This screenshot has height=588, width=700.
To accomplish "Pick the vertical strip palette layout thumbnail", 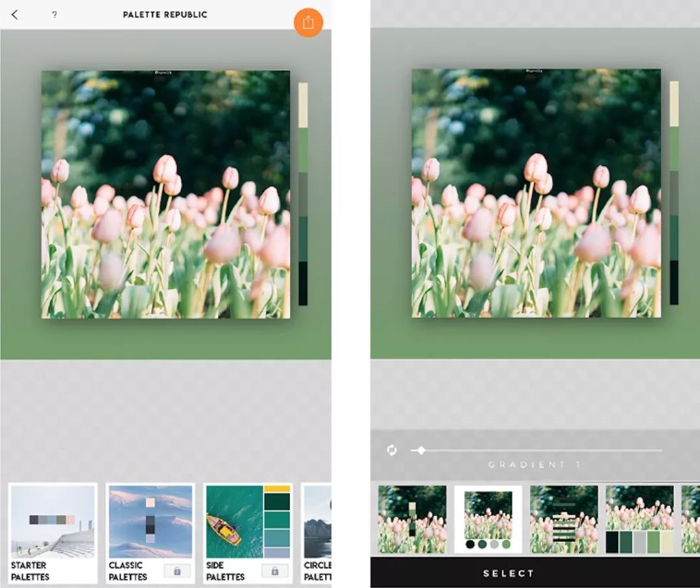I will click(x=412, y=519).
